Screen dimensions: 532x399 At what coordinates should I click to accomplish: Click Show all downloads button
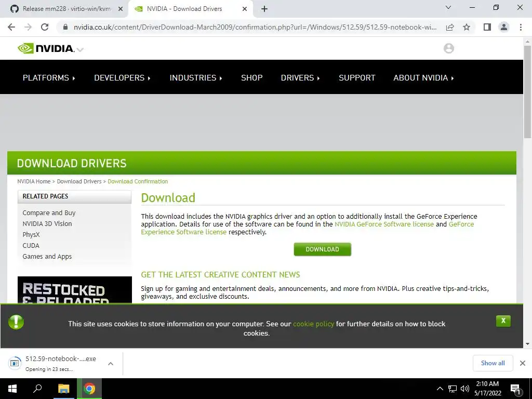click(x=493, y=363)
